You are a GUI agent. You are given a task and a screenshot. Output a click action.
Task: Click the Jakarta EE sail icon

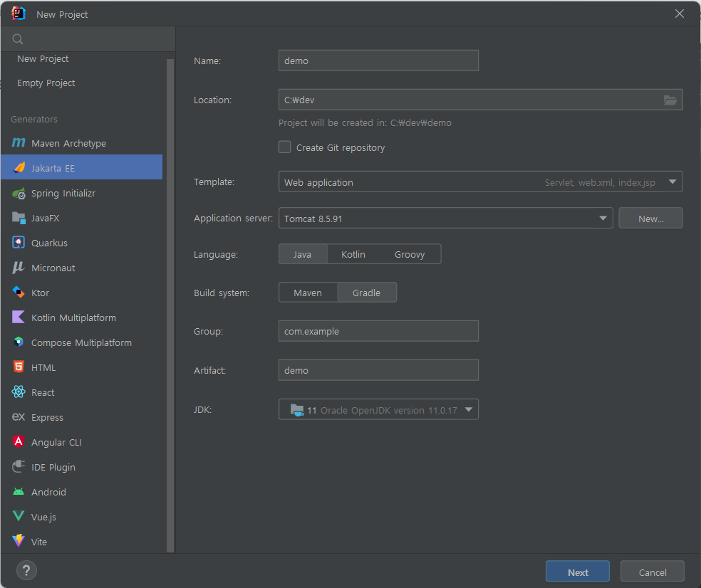pos(19,168)
